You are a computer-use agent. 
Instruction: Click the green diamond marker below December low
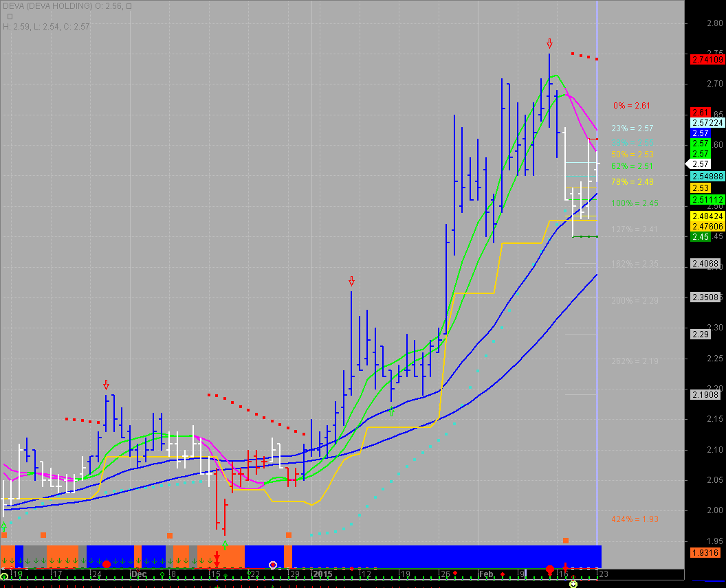click(225, 545)
